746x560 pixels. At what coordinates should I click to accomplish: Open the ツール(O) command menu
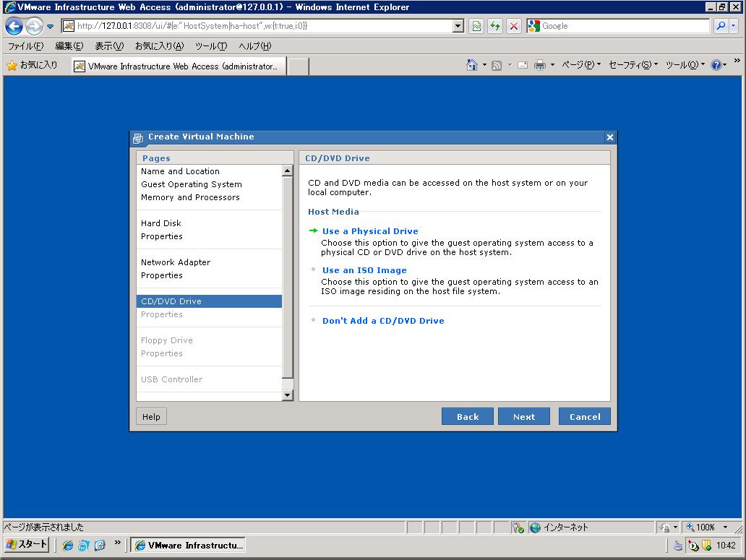pos(685,65)
